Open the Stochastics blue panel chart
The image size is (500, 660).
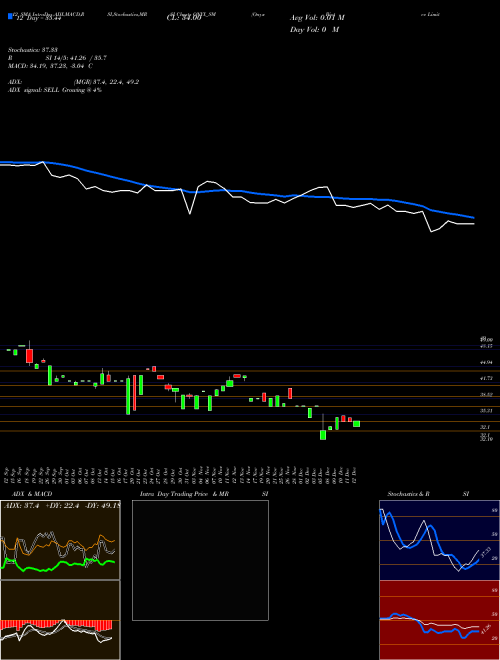tap(439, 540)
